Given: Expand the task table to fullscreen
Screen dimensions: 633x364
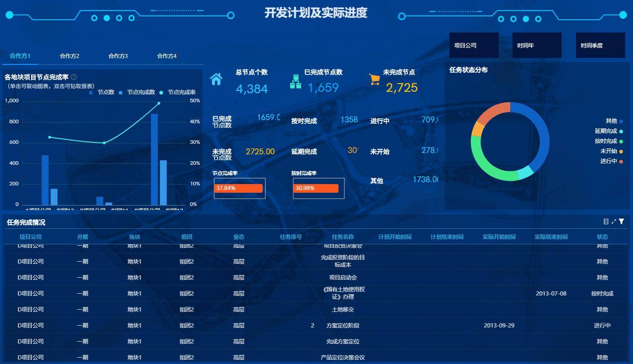Looking at the screenshot, I should tap(614, 222).
